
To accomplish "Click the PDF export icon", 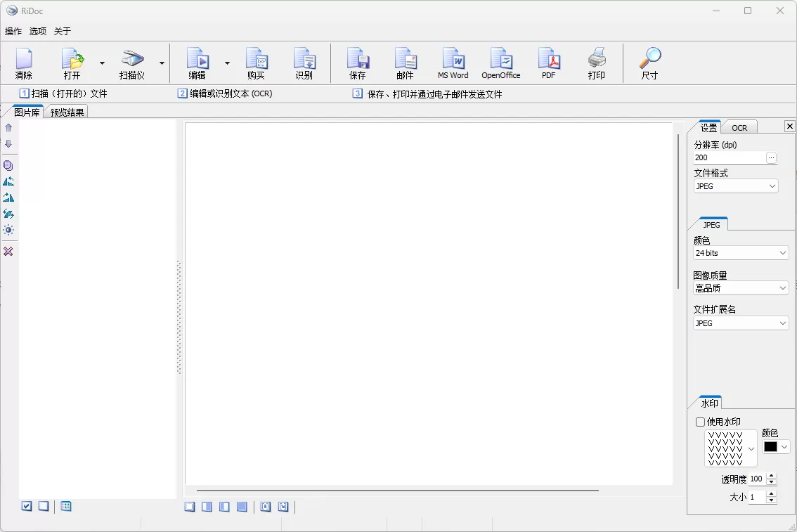I will pos(548,62).
